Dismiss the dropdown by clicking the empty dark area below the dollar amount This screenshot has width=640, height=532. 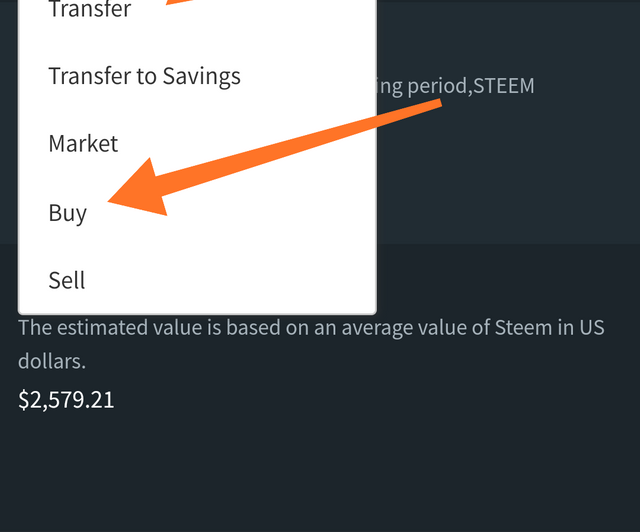pos(320,470)
